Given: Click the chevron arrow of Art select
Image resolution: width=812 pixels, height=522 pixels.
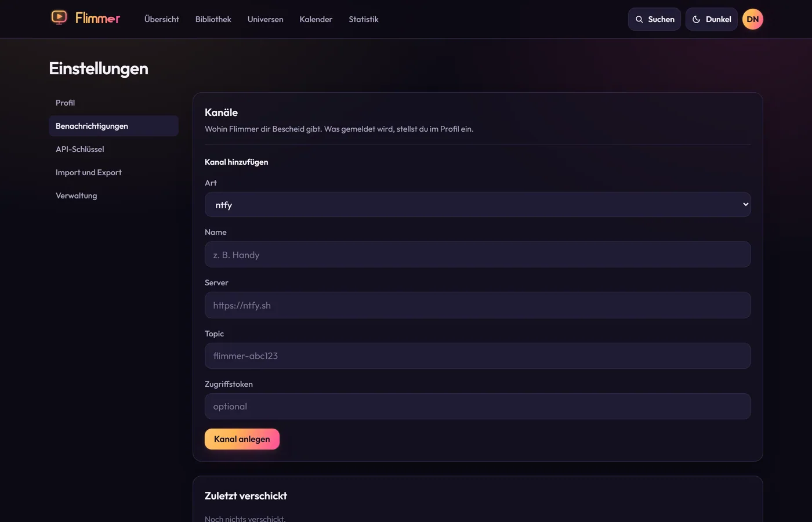Looking at the screenshot, I should [x=746, y=205].
